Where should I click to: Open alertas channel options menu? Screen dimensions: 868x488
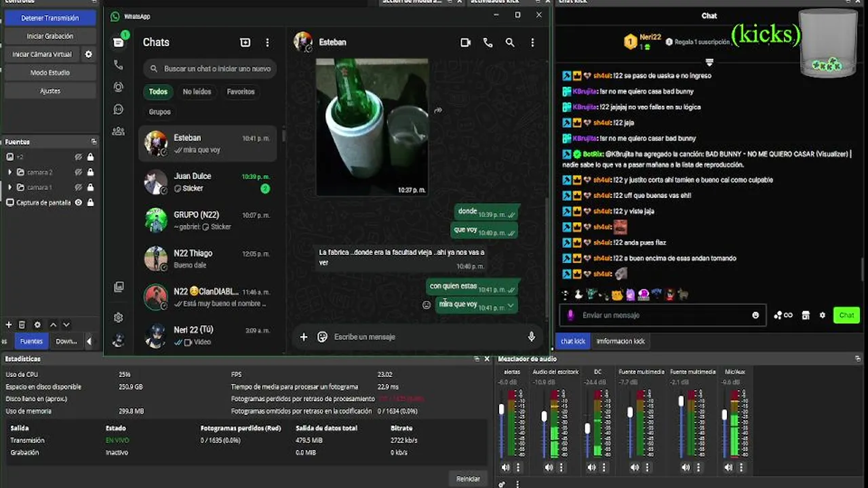(518, 468)
